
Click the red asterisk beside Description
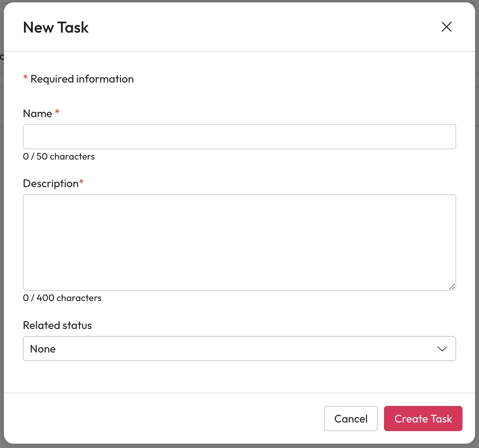[x=82, y=182]
